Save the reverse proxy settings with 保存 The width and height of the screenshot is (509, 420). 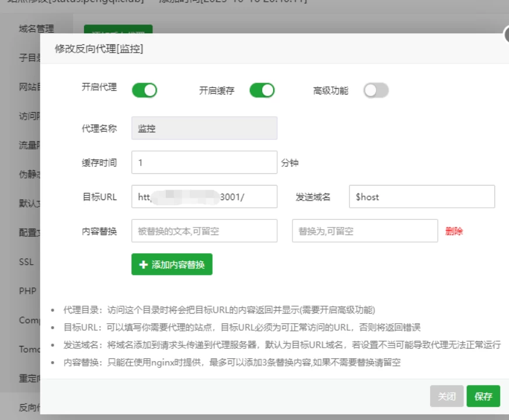coord(483,396)
